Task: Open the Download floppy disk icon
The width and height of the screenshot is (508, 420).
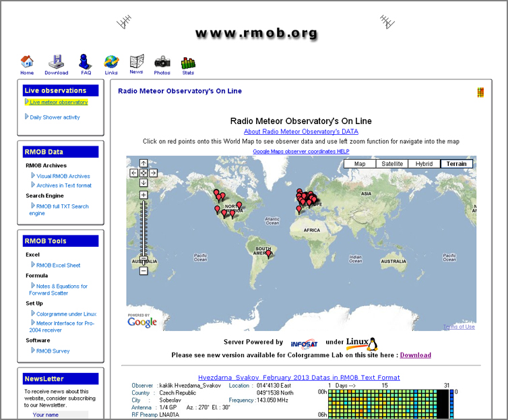Action: 57,63
